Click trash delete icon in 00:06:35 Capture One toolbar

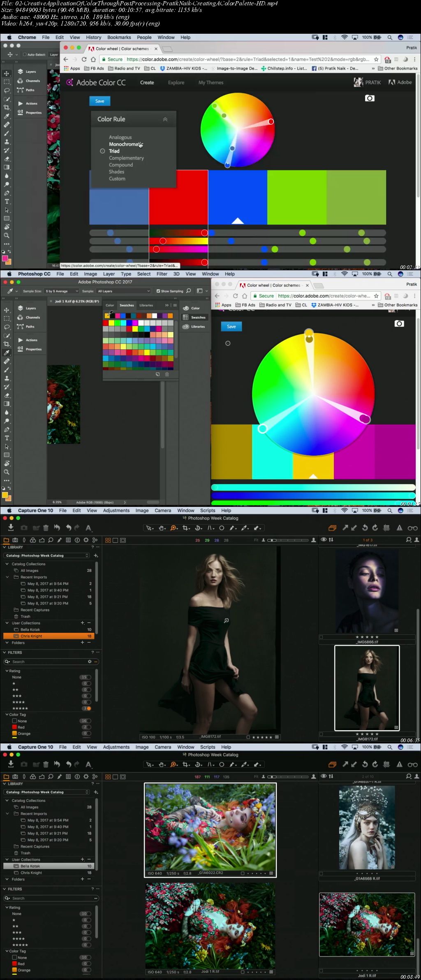(x=46, y=527)
